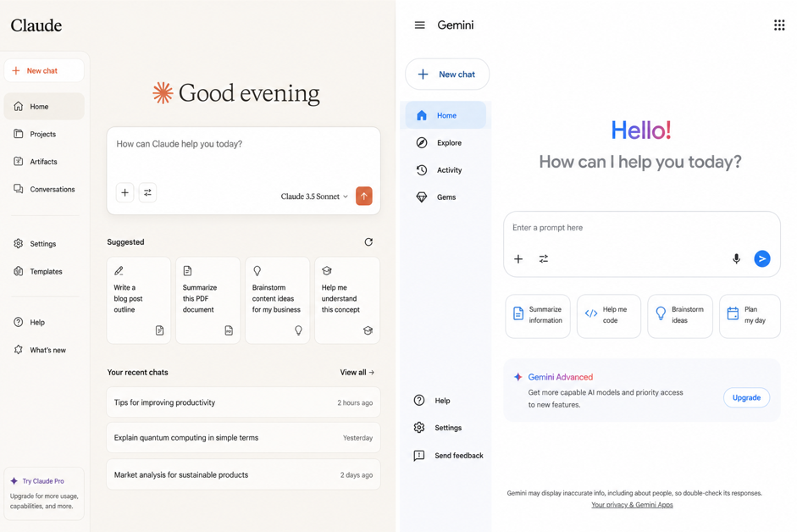This screenshot has height=532, width=797.
Task: Open Activity in the Gemini sidebar
Action: click(446, 170)
